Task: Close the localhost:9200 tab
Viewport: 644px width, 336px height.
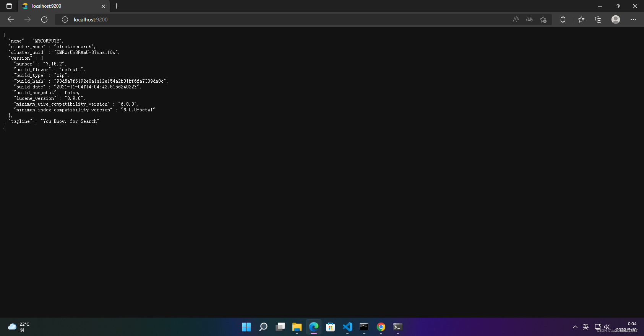Action: tap(103, 6)
